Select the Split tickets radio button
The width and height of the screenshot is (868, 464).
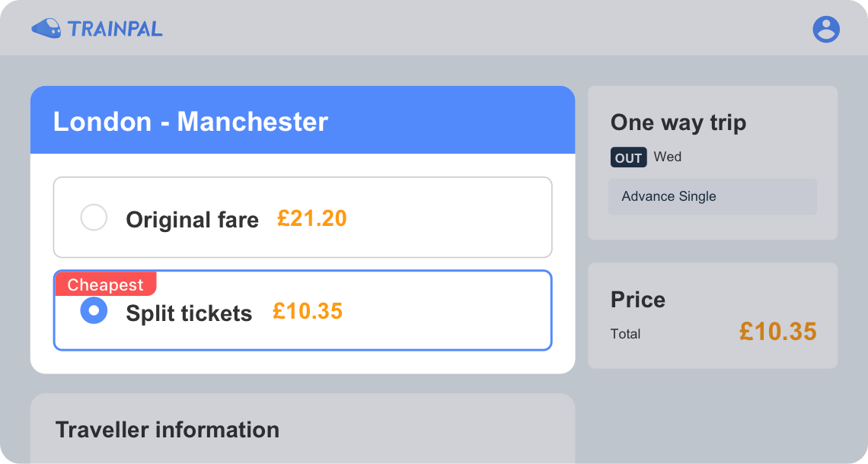click(x=94, y=310)
